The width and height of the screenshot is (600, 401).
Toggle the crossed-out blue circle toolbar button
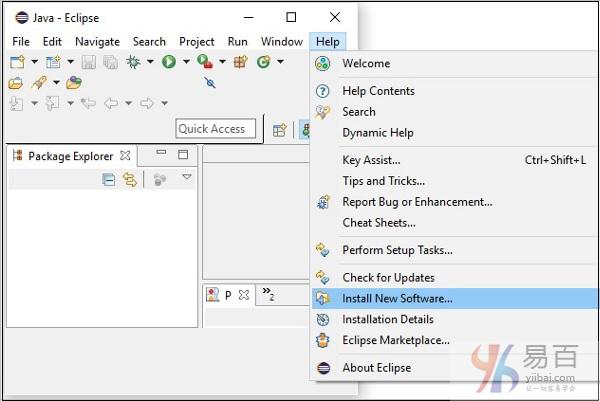point(209,82)
